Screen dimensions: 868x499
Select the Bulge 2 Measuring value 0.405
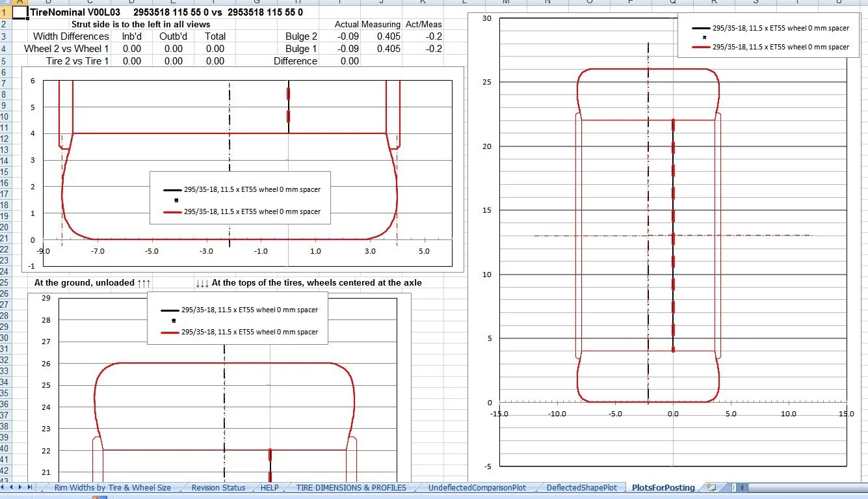tap(381, 36)
